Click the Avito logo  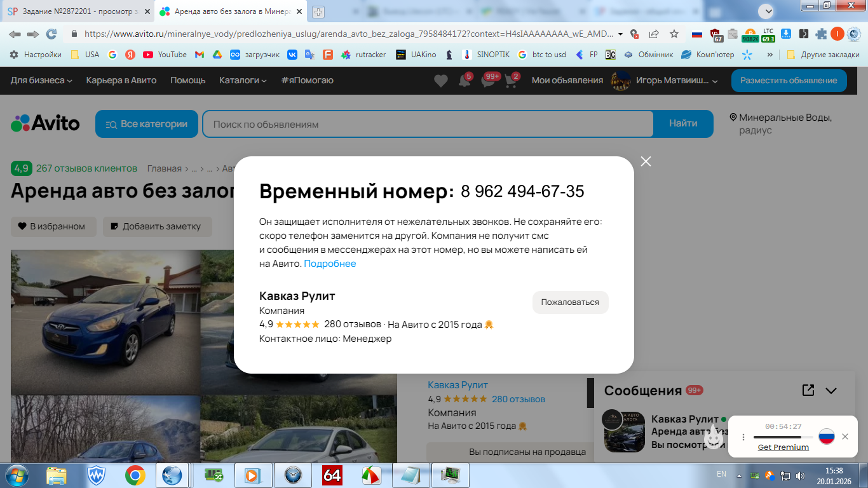45,123
